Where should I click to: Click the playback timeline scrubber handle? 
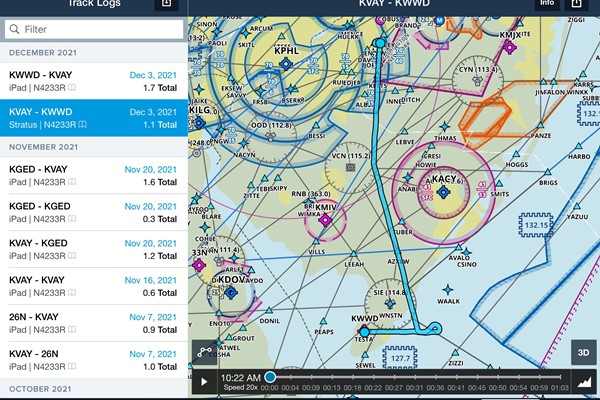click(270, 378)
